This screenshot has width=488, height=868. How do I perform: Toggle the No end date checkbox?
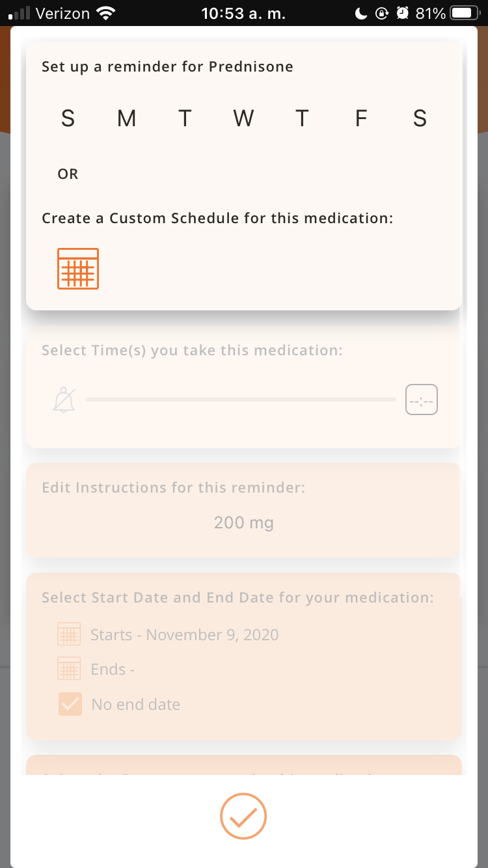coord(70,704)
